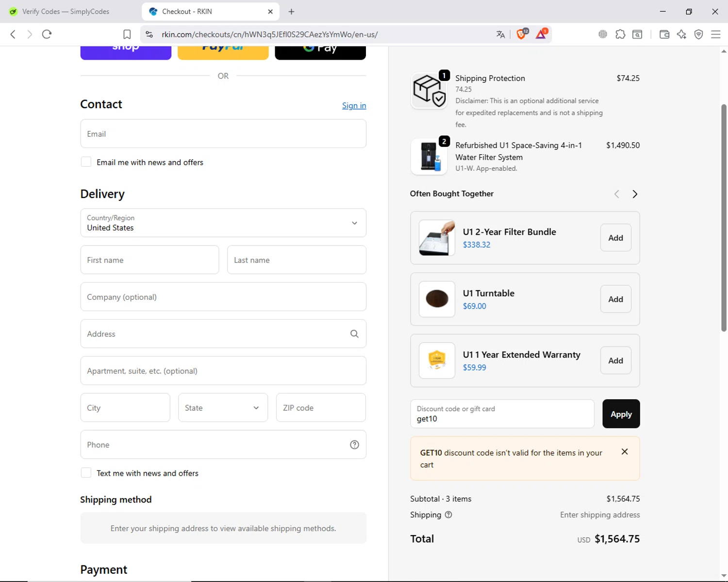The image size is (728, 582).
Task: Click Apartment, suite, etc. field
Action: pyautogui.click(x=223, y=371)
